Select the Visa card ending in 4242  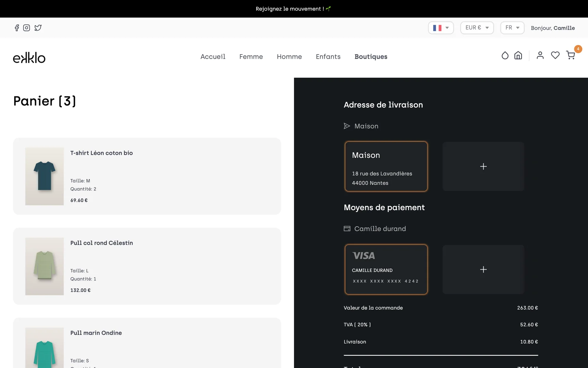pyautogui.click(x=386, y=270)
